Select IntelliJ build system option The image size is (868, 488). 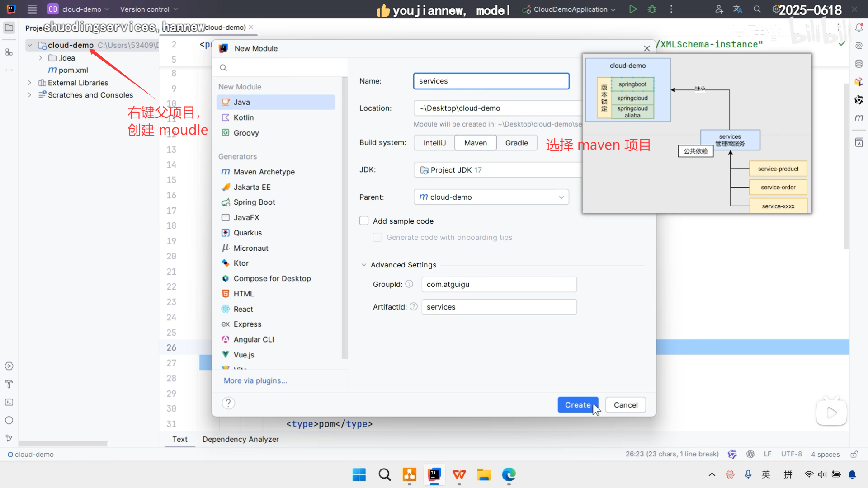tap(434, 143)
